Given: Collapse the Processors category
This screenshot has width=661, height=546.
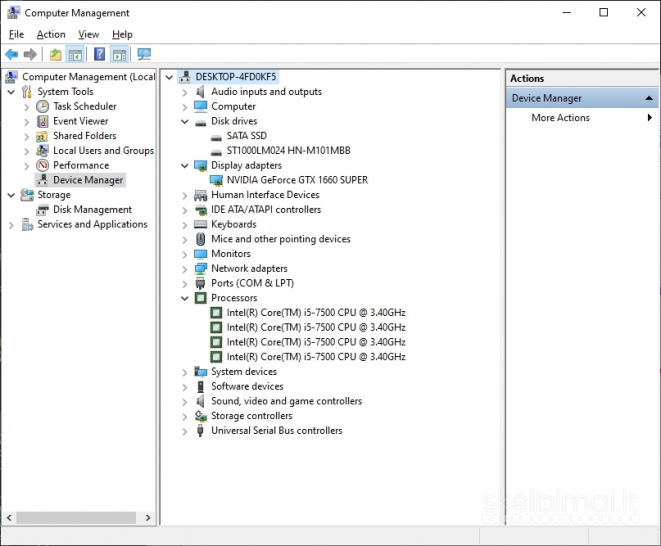Looking at the screenshot, I should pyautogui.click(x=185, y=299).
